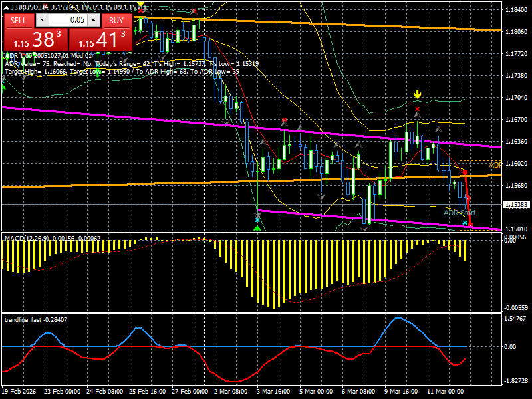Click the 27 Feb 00:00 time label
Viewport: 532px width, 399px height.
190,391
